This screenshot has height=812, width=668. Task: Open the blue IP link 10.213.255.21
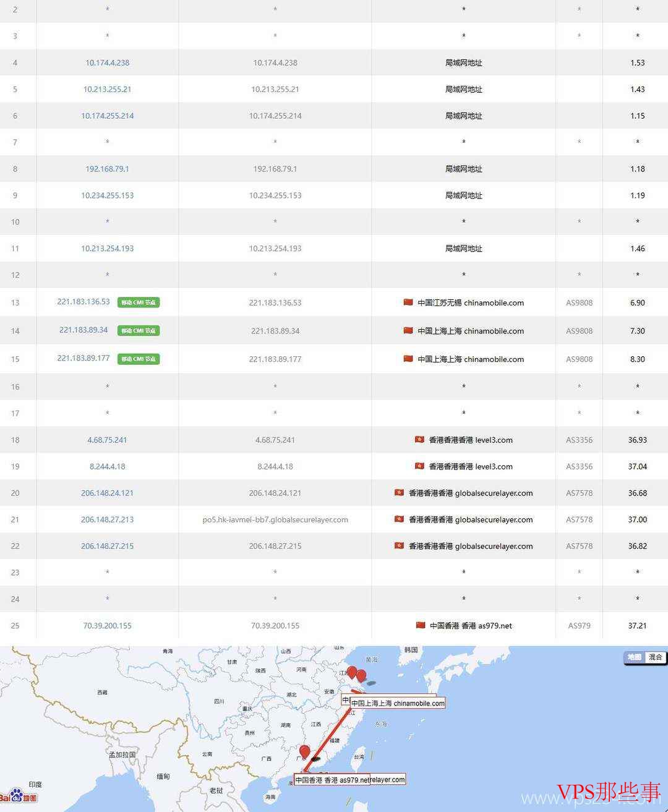tap(108, 89)
